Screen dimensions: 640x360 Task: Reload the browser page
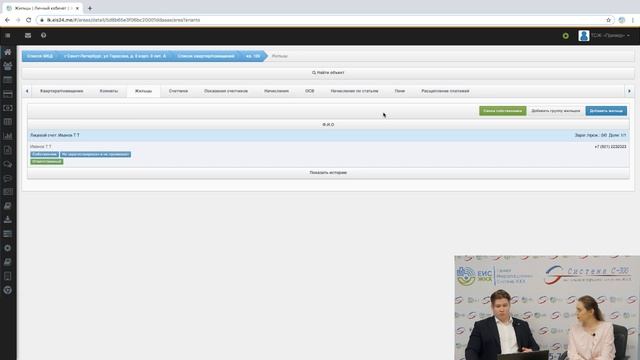point(29,20)
